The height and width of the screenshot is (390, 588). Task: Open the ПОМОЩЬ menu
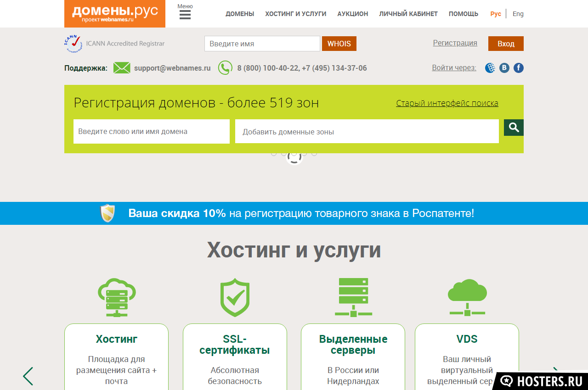(464, 14)
